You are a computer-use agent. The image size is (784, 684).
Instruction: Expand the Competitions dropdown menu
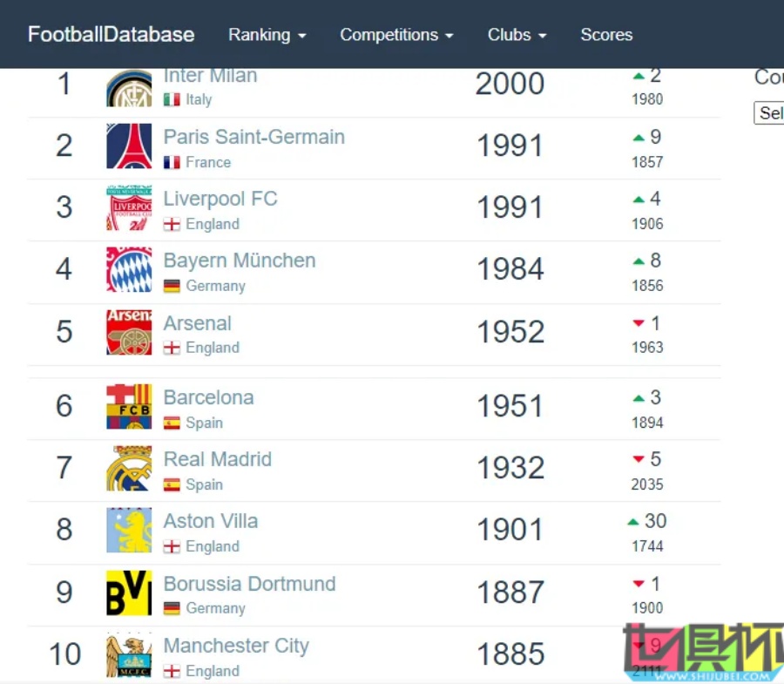[396, 35]
